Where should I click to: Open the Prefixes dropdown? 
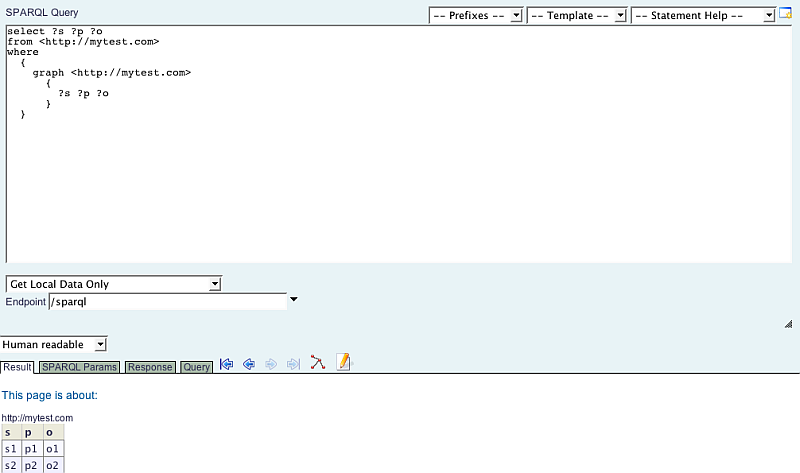476,15
